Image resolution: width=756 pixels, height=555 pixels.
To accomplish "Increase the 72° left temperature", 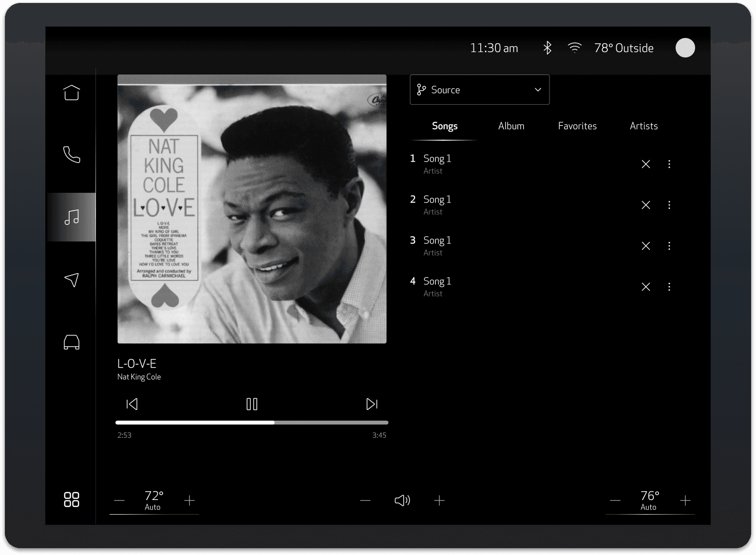I will pos(189,500).
